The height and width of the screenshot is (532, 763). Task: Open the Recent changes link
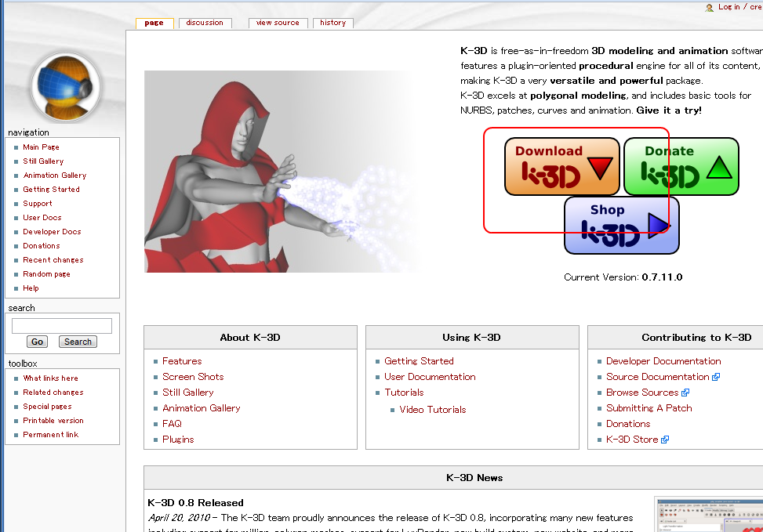53,259
